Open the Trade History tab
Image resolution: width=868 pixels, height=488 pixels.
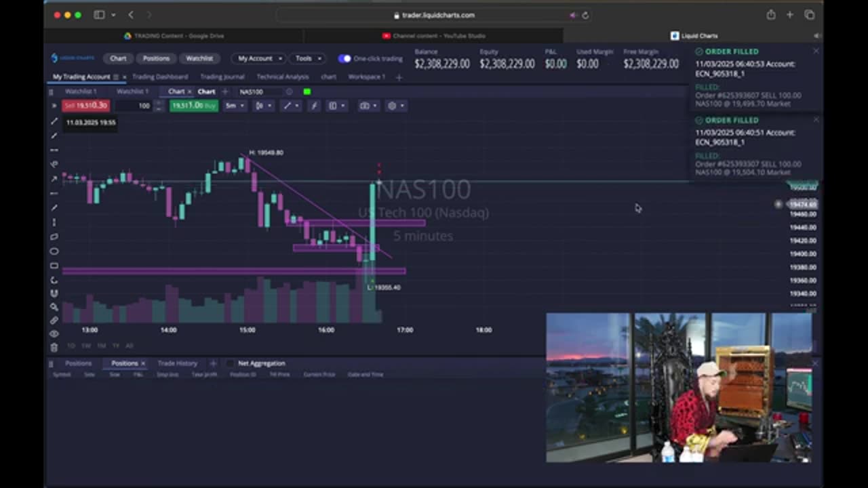[x=177, y=363]
